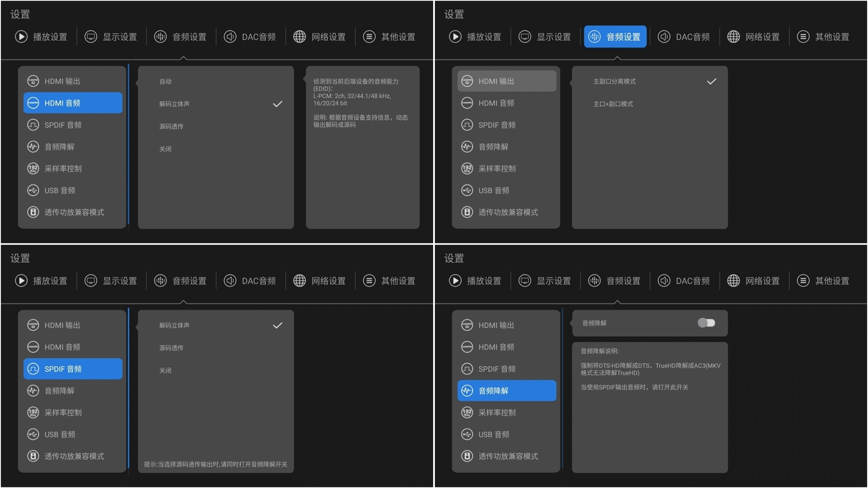Click 网络设置 globe icon in bottom-left panel

(299, 281)
